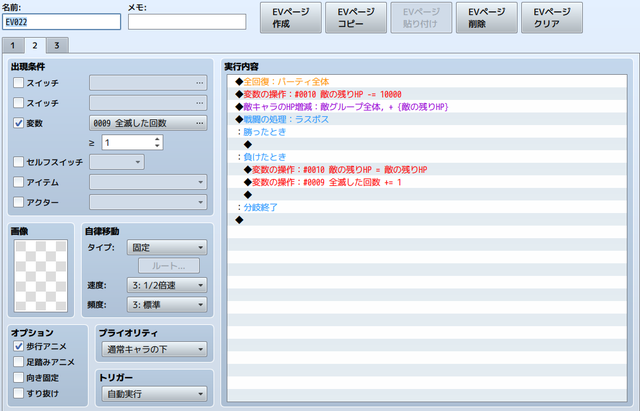The height and width of the screenshot is (411, 640).
Task: Click the variable value field showing 1
Action: click(x=127, y=142)
